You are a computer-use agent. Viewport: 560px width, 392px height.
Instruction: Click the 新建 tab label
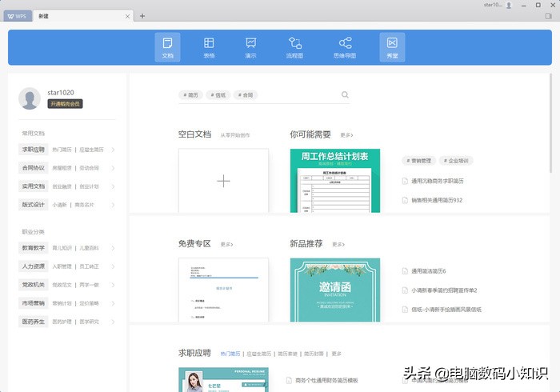tap(43, 16)
